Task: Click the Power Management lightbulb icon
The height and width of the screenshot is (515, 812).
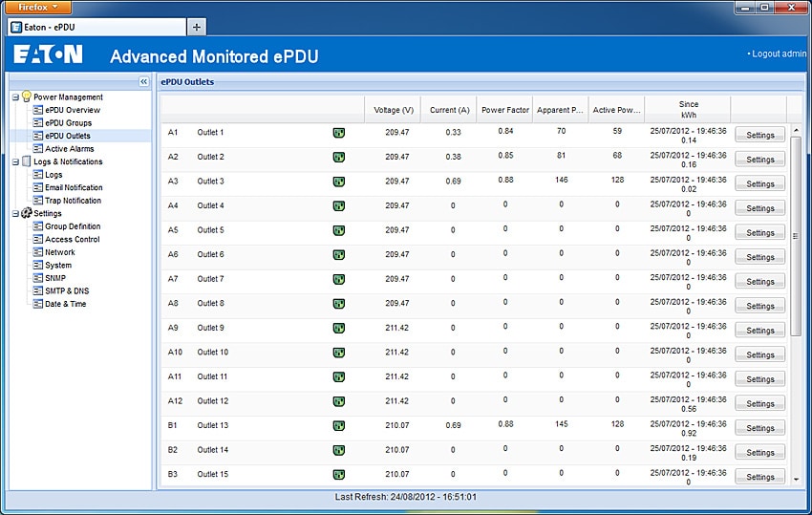Action: pos(27,96)
